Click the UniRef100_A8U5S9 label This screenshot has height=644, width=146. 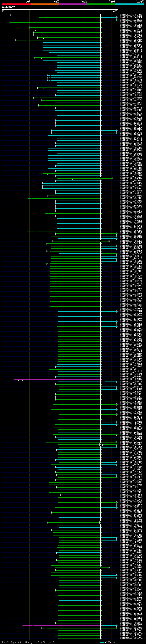131,623
